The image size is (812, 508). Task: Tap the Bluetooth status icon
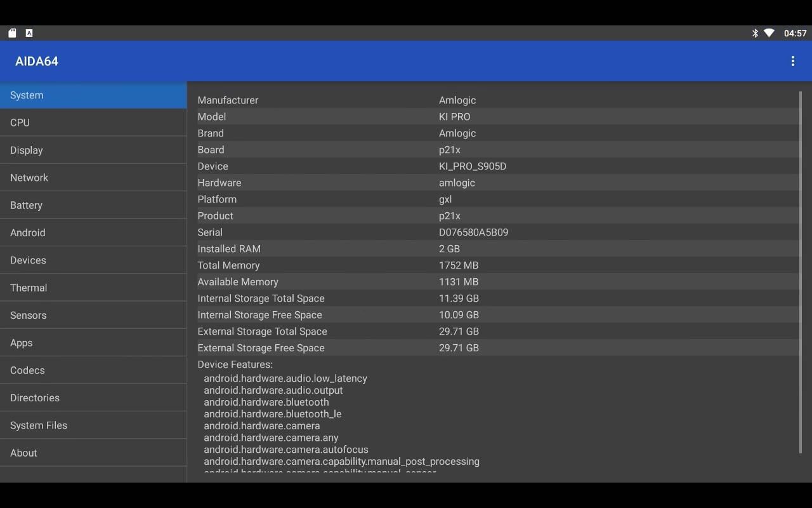[755, 33]
